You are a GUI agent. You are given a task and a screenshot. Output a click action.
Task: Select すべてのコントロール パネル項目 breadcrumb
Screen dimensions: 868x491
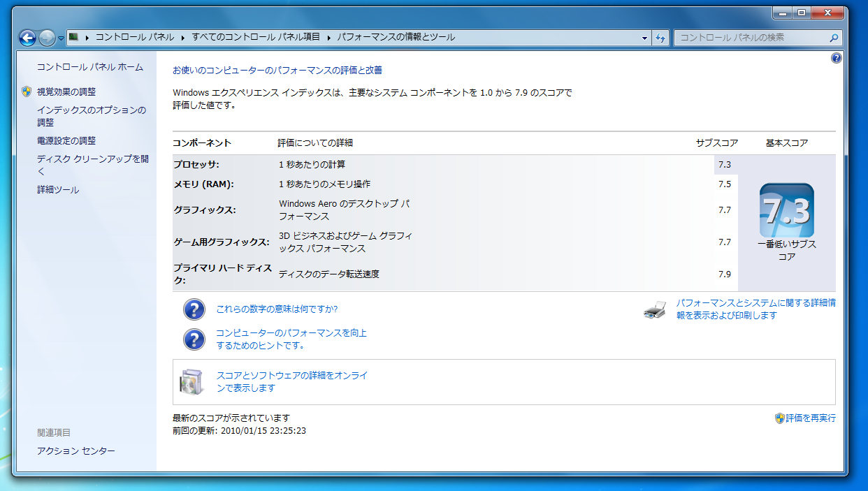point(256,38)
